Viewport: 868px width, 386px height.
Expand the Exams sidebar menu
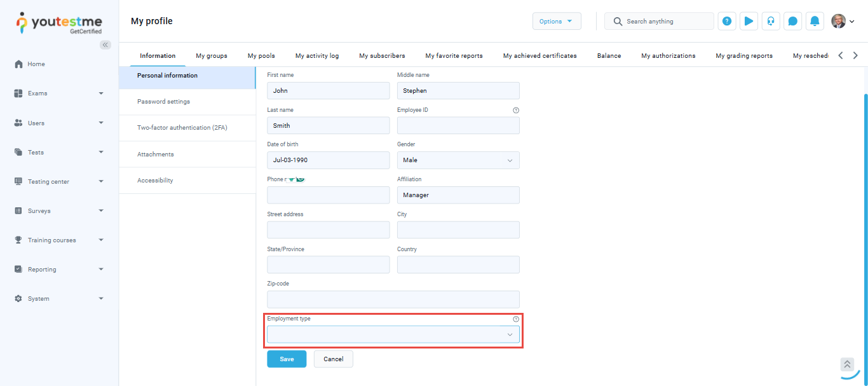[59, 93]
